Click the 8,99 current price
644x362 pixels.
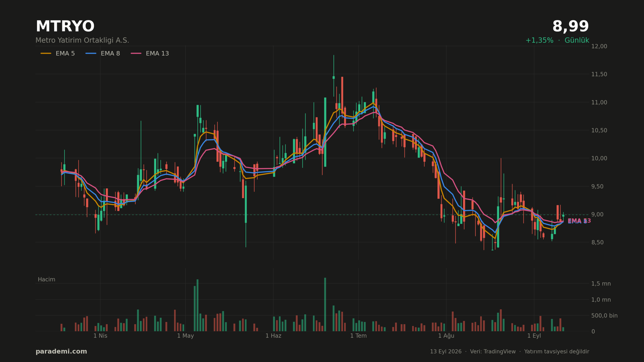pos(570,27)
